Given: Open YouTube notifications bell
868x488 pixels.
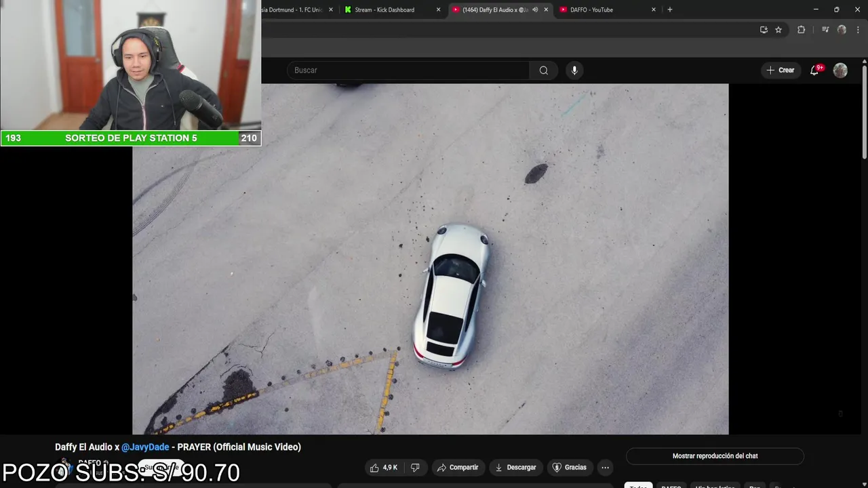Looking at the screenshot, I should [x=815, y=70].
